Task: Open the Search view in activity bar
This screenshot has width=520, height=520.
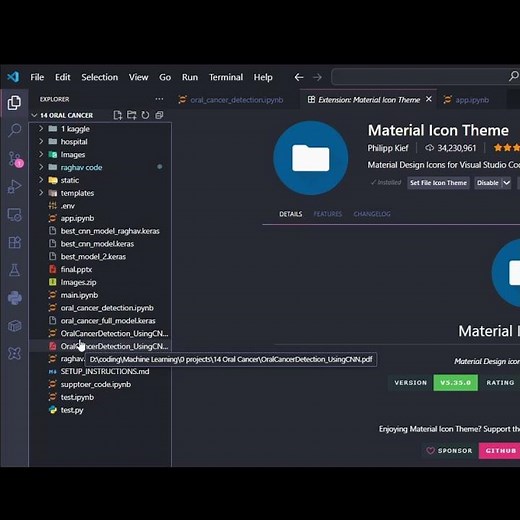Action: [14, 130]
